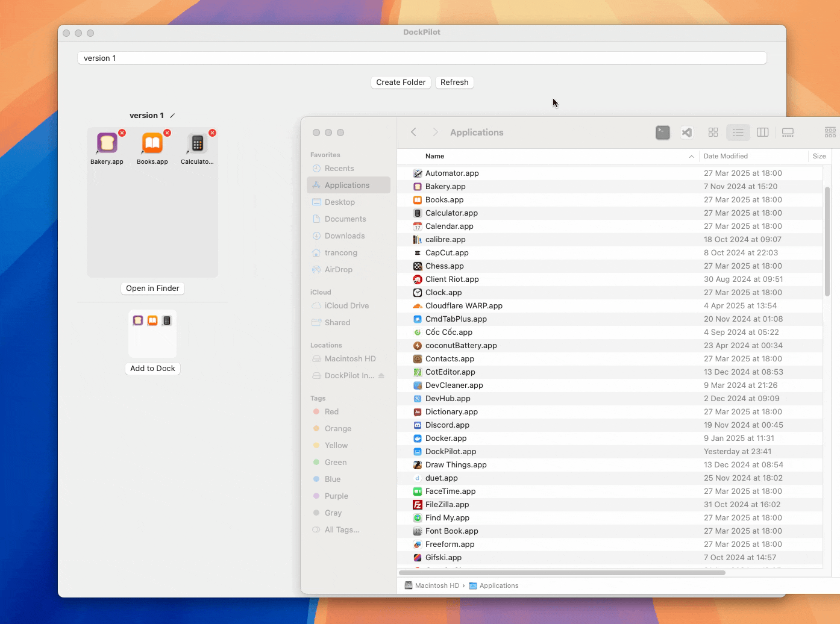
Task: Select the Blue tag in the sidebar
Action: coord(348,479)
